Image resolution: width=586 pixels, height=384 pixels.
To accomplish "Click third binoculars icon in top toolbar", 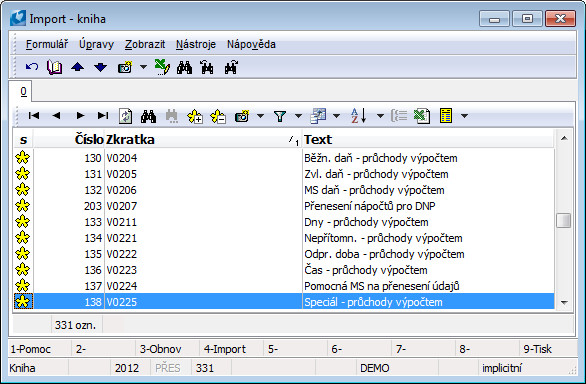I will pos(231,67).
